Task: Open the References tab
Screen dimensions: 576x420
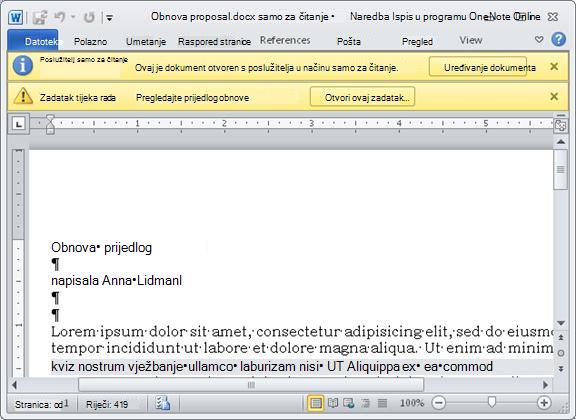Action: point(285,40)
